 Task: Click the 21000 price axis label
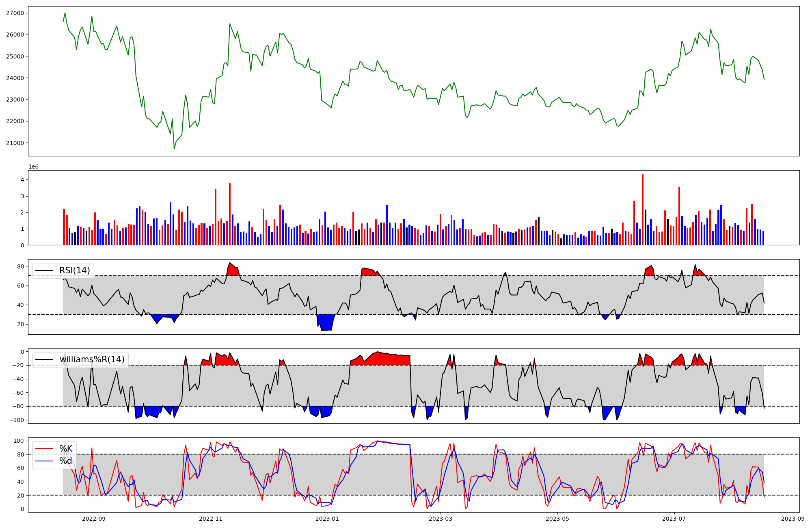pyautogui.click(x=15, y=143)
